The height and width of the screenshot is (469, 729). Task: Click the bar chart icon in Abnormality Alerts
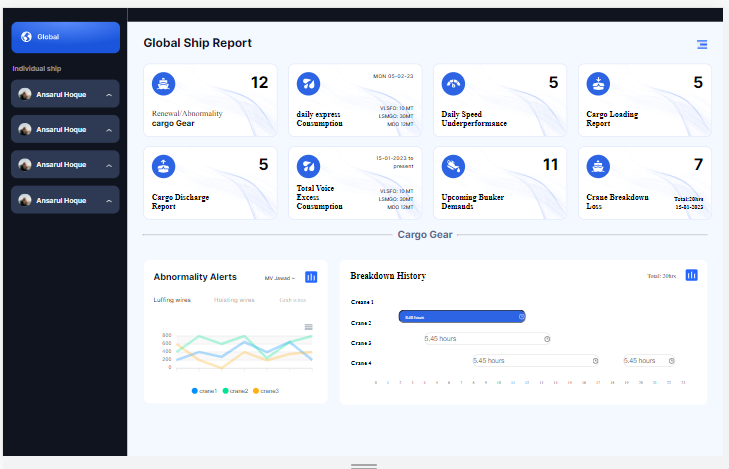pyautogui.click(x=311, y=277)
